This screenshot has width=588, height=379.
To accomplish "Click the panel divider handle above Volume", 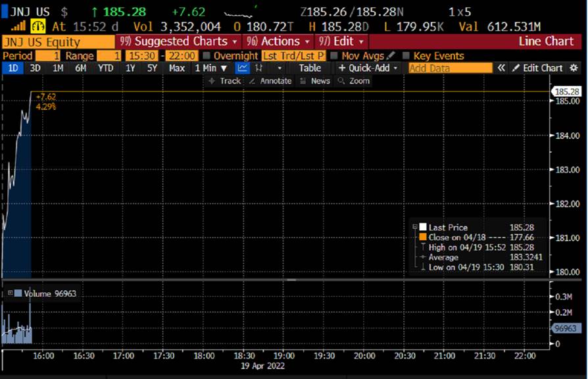I will click(291, 280).
